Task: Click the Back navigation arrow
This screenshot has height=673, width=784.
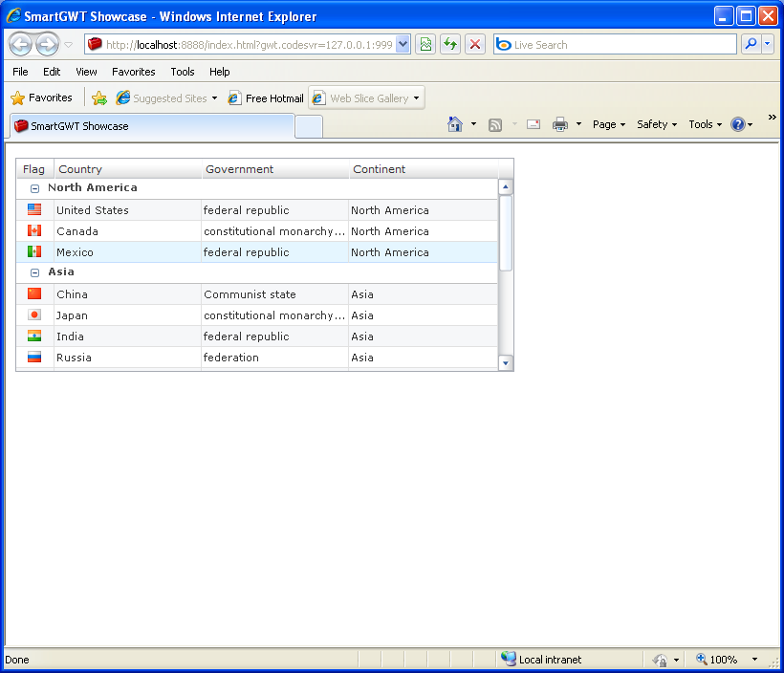Action: 20,45
